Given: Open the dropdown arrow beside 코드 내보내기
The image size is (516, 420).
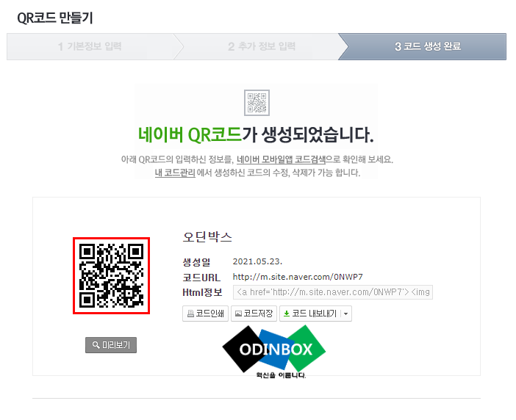Looking at the screenshot, I should (346, 314).
